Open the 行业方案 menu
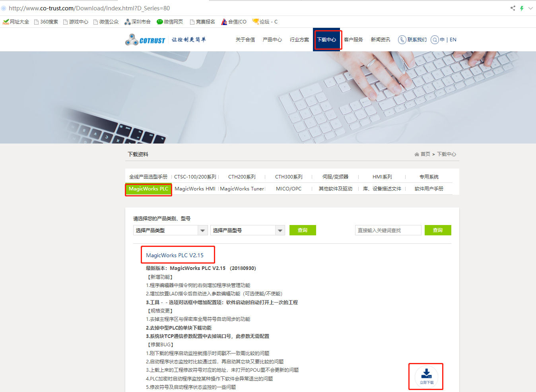This screenshot has width=536, height=392. coord(299,40)
